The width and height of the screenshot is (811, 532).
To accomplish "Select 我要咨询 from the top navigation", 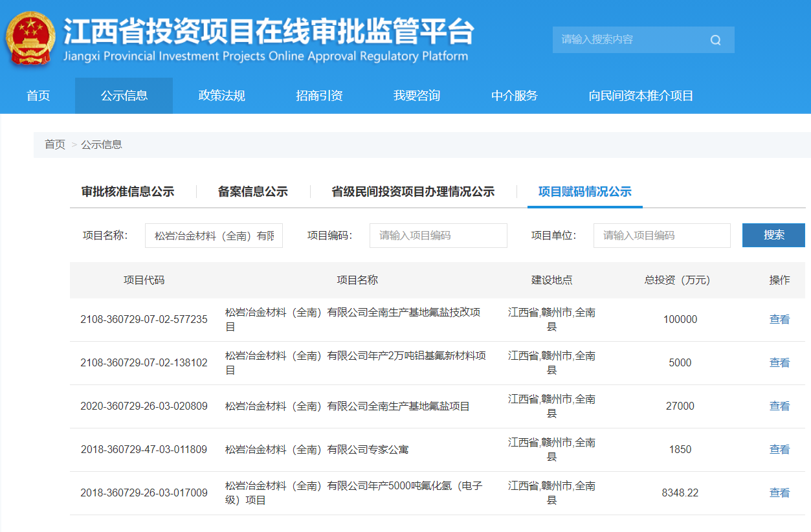I will tap(416, 96).
